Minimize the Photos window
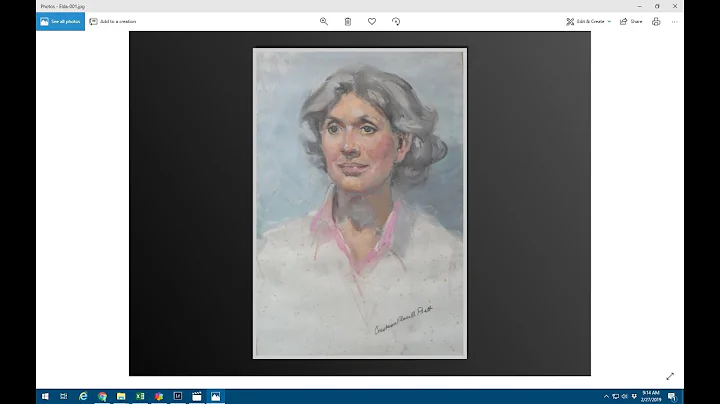This screenshot has width=720, height=404. click(640, 6)
